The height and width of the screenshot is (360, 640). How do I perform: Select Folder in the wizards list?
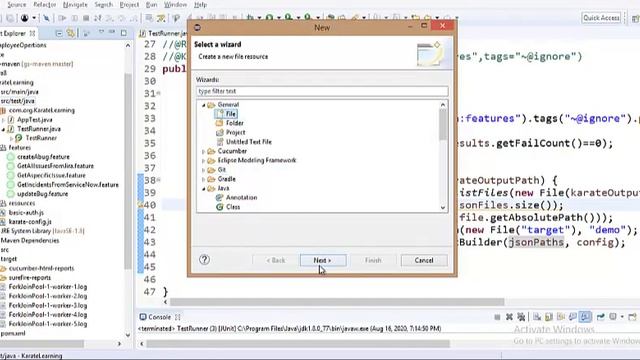(230, 123)
